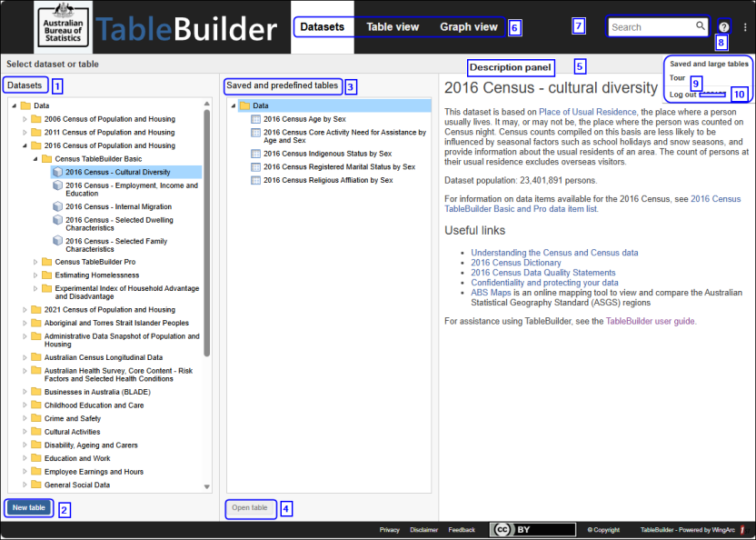
Task: Click folder icon of Cultural Activities
Action: pyautogui.click(x=36, y=432)
